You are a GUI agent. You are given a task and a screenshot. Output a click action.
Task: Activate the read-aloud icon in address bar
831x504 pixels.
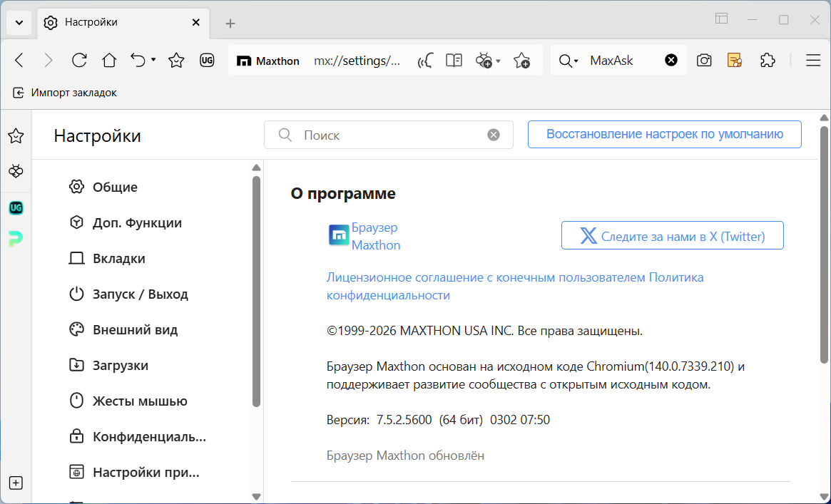[x=425, y=61]
